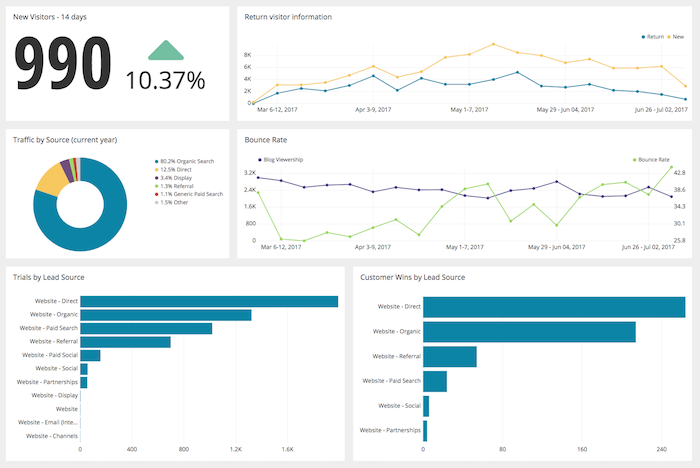Screen dimensions: 700x468
Task: Click the Bounce Rate panel title
Action: 266,140
